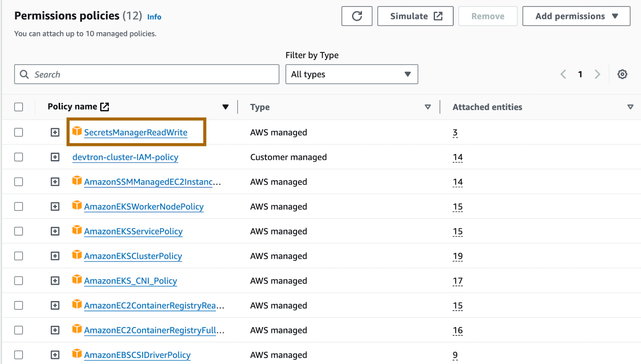This screenshot has height=364, width=641.
Task: Click the AWS icon beside AmazonEKS_CNI_Policy
Action: [77, 280]
